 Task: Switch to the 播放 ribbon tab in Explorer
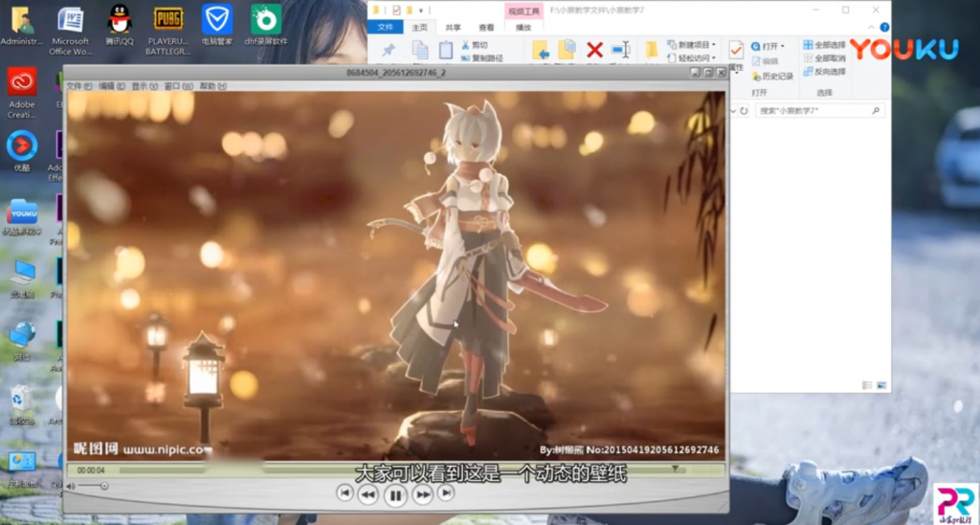523,28
